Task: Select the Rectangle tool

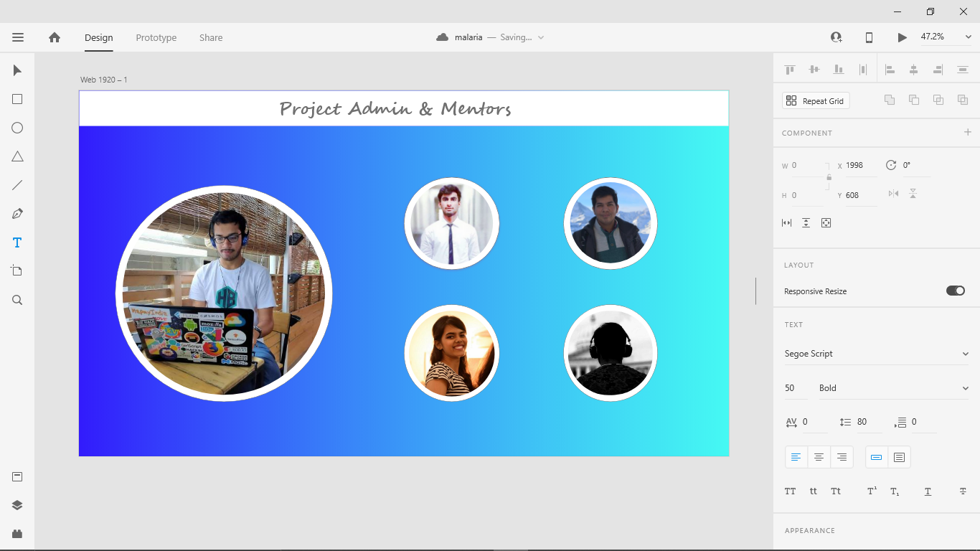Action: [17, 99]
